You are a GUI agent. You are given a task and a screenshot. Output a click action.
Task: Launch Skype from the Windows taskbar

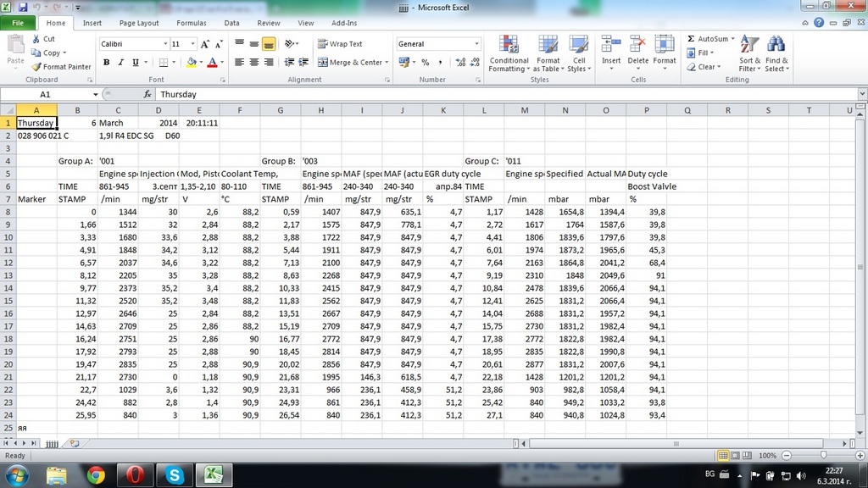[175, 474]
